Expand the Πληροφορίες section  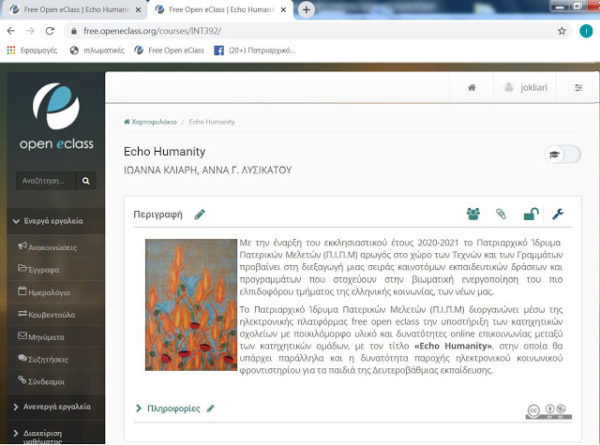coord(167,409)
